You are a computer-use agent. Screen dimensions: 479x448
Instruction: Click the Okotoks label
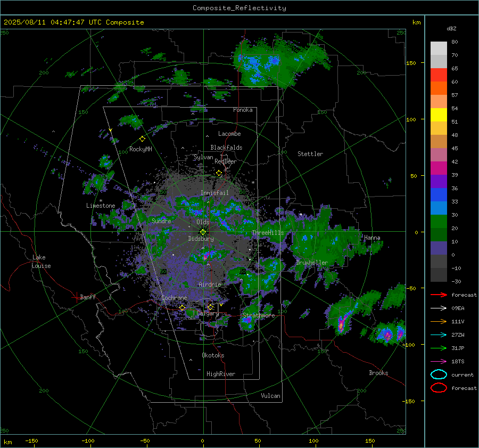point(213,355)
